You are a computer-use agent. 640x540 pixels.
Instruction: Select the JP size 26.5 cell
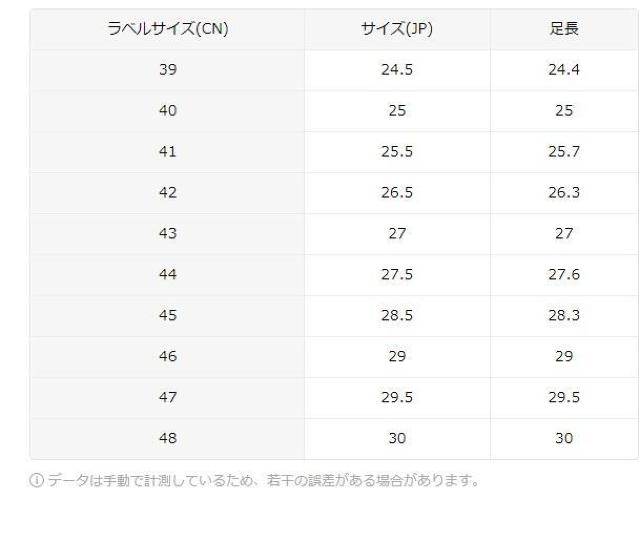tap(397, 193)
